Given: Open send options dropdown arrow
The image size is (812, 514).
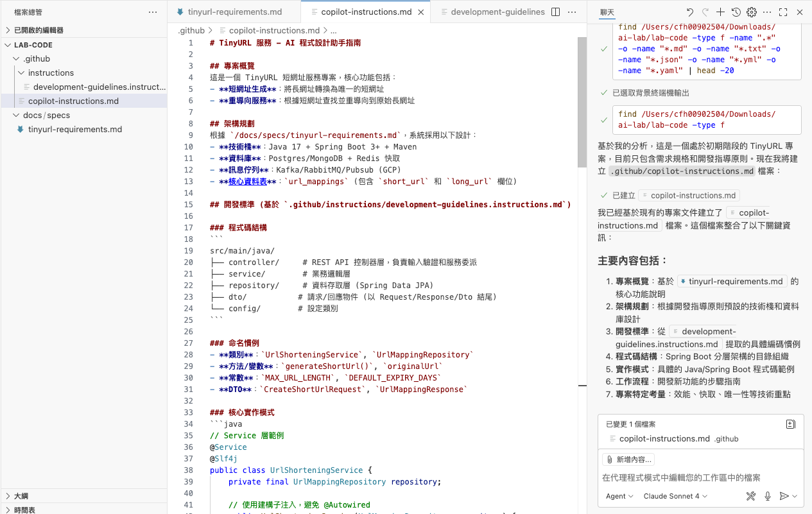Looking at the screenshot, I should [795, 496].
